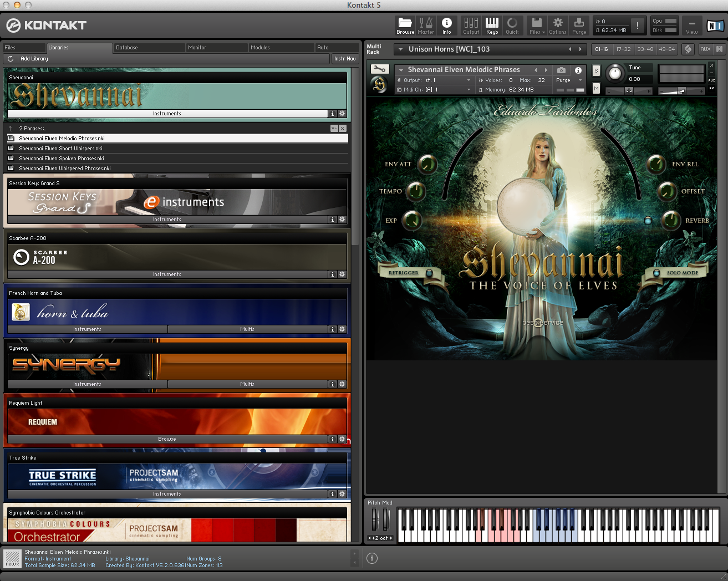The image size is (728, 581).
Task: Show the Output mixer section
Action: click(471, 26)
